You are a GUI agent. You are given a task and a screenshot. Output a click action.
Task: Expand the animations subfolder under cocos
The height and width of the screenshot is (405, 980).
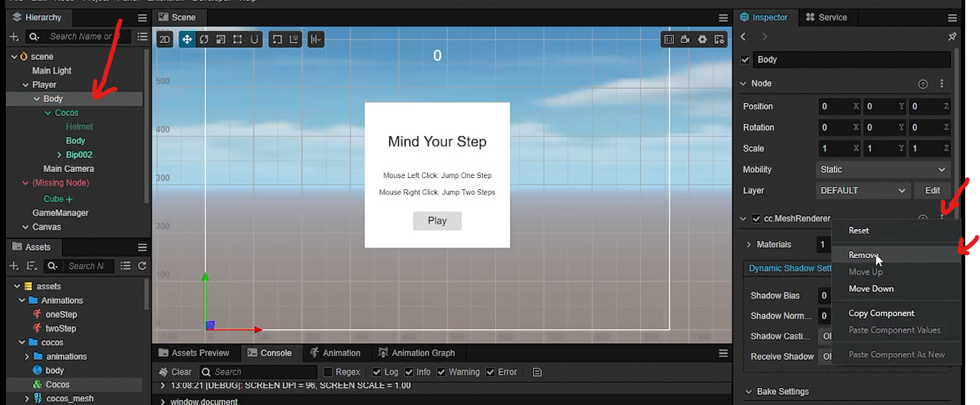27,357
